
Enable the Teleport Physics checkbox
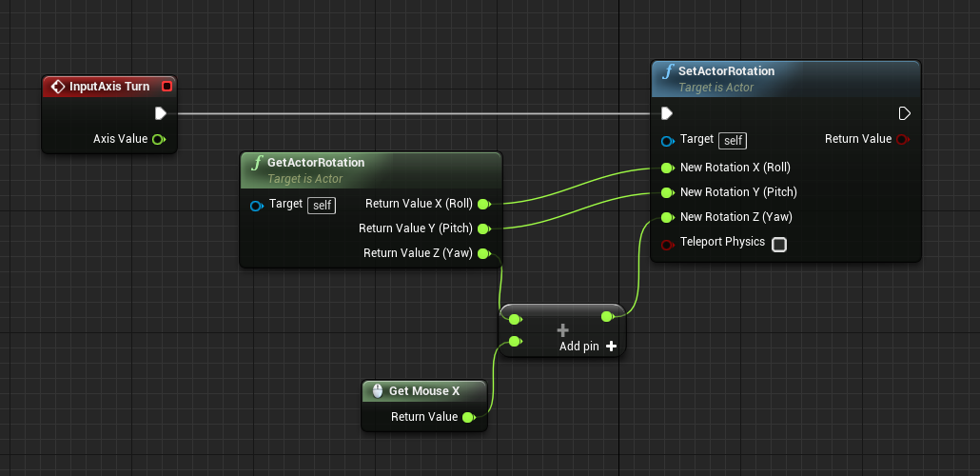[778, 245]
